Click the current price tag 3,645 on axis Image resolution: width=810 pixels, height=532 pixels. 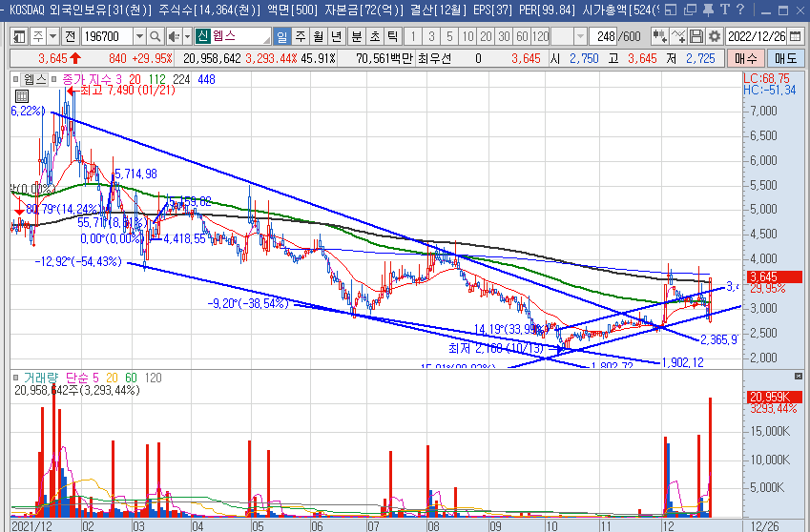tap(774, 276)
